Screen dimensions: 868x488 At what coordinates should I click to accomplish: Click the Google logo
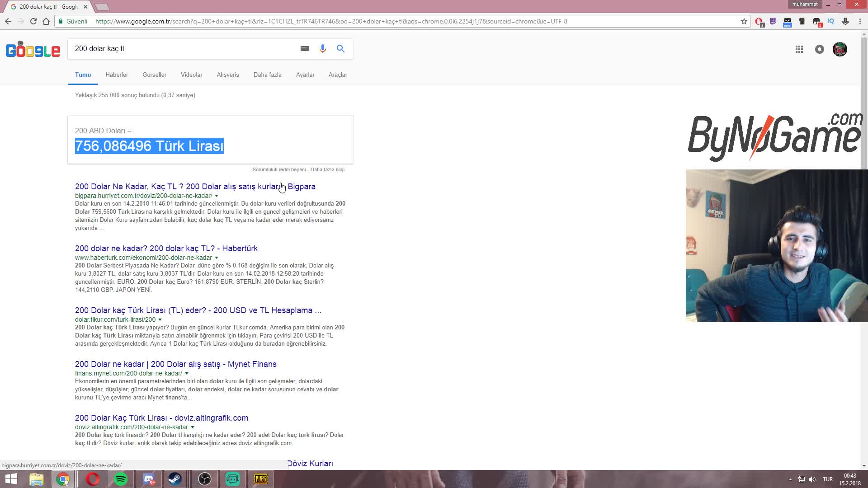coord(33,49)
